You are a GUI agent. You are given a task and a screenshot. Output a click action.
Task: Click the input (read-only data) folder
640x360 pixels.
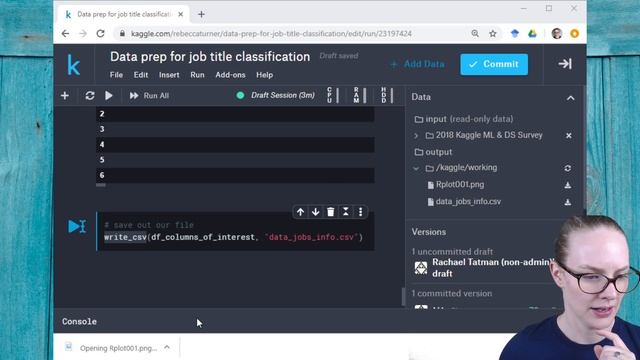(464, 119)
